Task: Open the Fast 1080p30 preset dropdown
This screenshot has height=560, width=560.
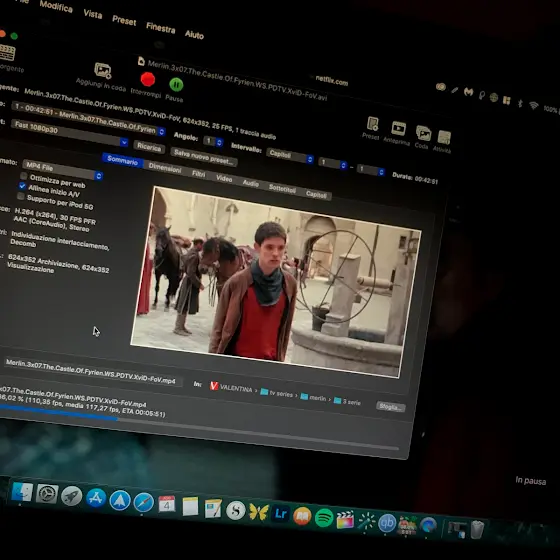Action: tap(70, 133)
